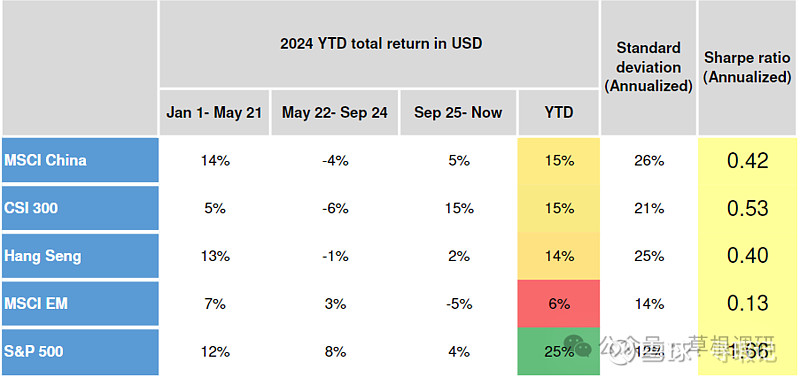The height and width of the screenshot is (377, 800).
Task: Select the Sep 25- Now column header
Action: tap(458, 113)
